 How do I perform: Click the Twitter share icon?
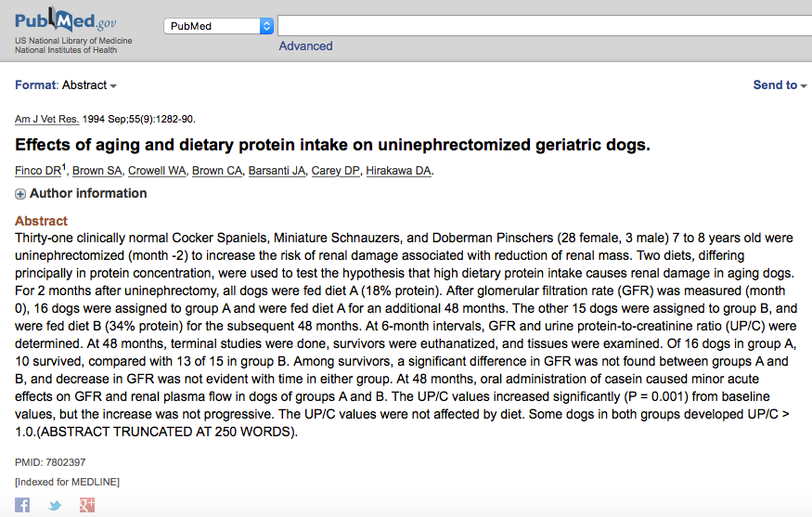click(55, 506)
